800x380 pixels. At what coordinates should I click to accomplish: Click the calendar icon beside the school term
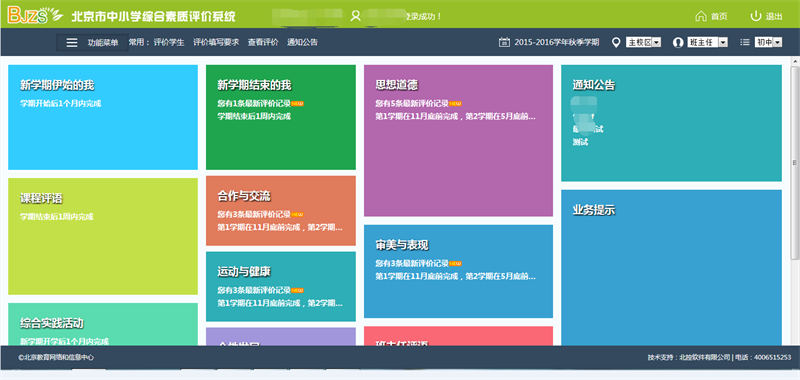click(x=504, y=42)
